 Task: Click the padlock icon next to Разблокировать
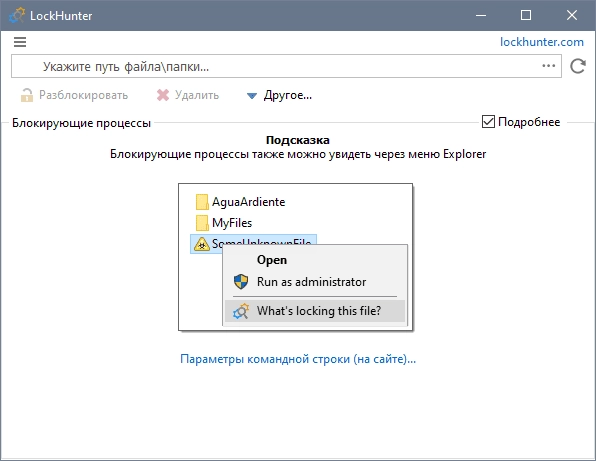pos(27,95)
